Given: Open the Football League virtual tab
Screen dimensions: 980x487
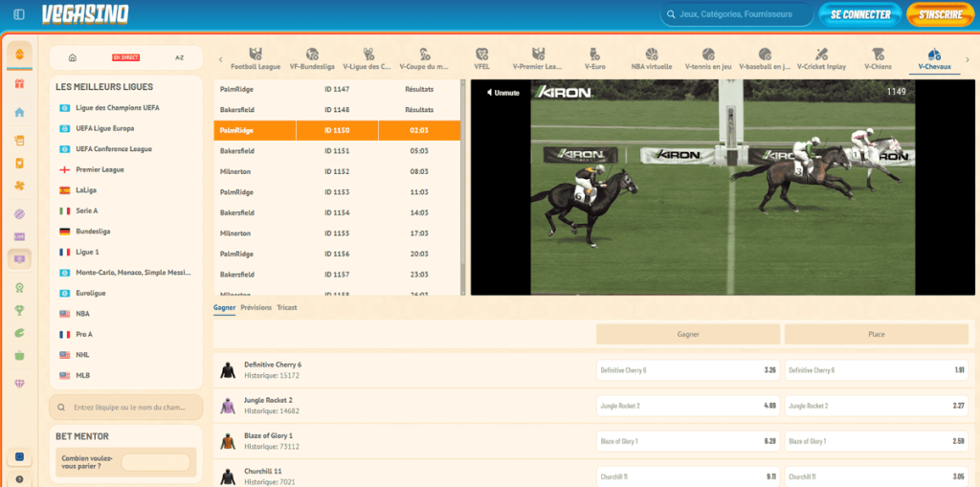Looking at the screenshot, I should (x=255, y=59).
